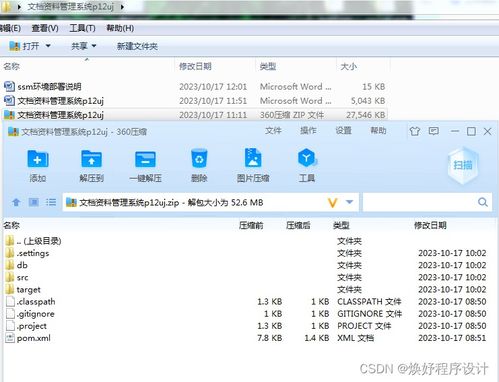Sort by 类型 column in Explorer

click(x=268, y=66)
